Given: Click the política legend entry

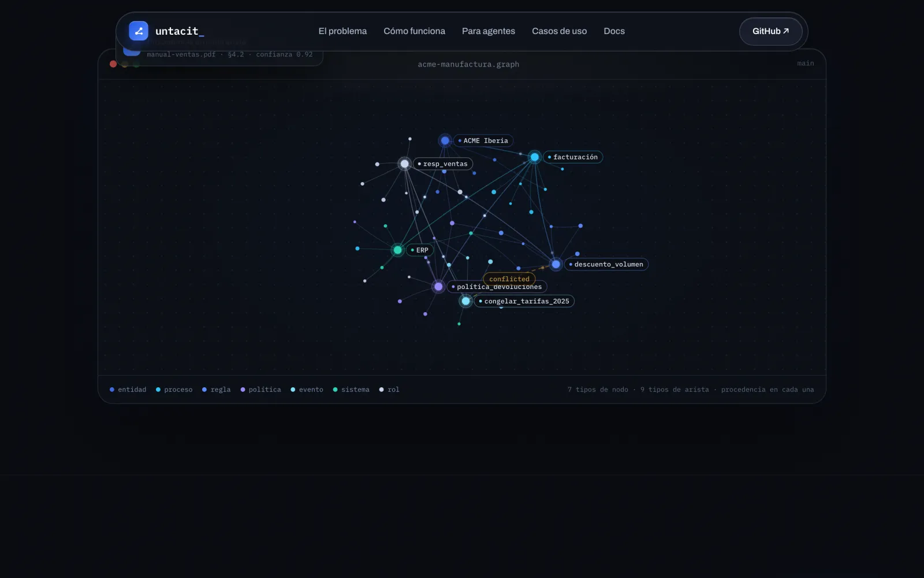Looking at the screenshot, I should [x=261, y=390].
